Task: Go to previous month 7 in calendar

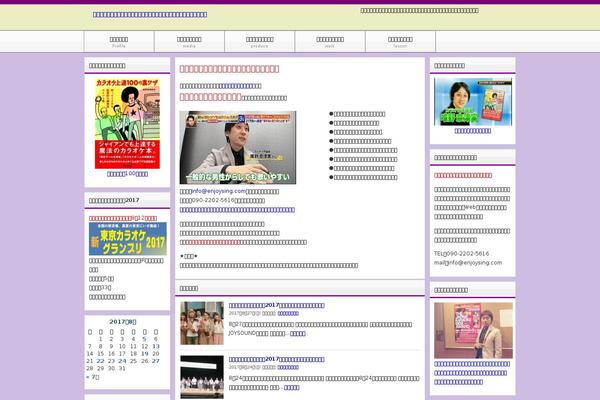Action: click(93, 377)
